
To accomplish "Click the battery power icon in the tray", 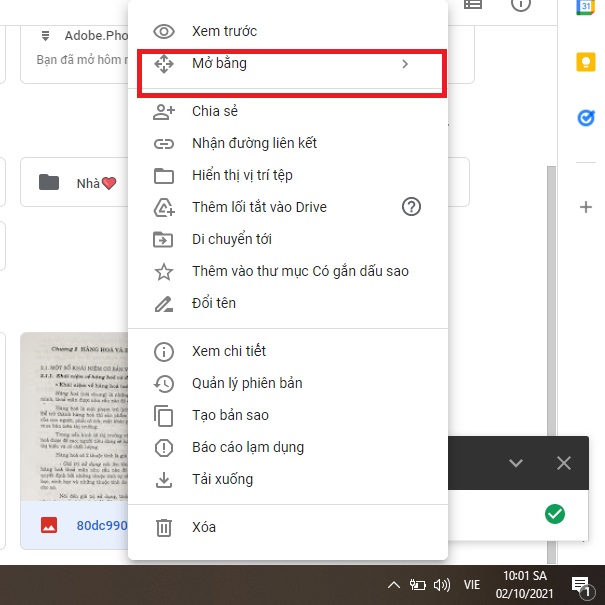I will 417,585.
